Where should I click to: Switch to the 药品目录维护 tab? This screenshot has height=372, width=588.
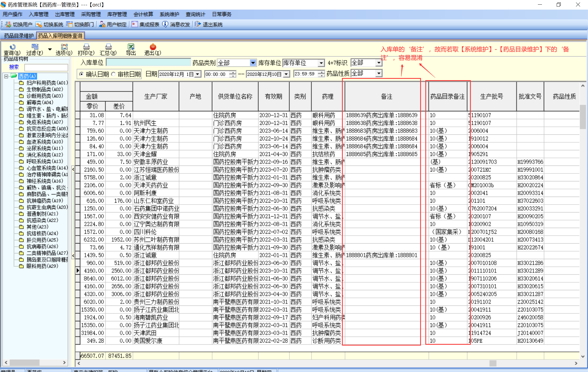pyautogui.click(x=19, y=36)
